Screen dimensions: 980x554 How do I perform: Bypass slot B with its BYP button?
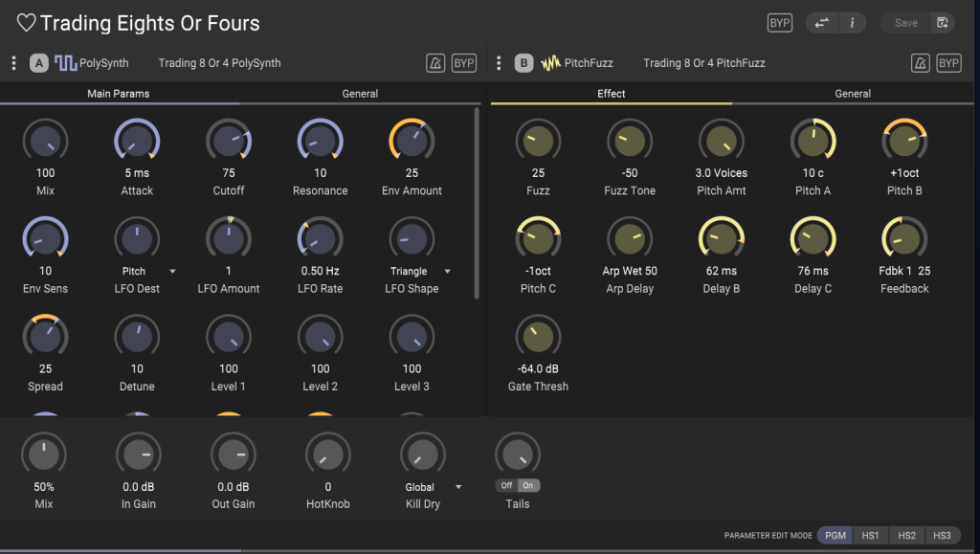948,63
